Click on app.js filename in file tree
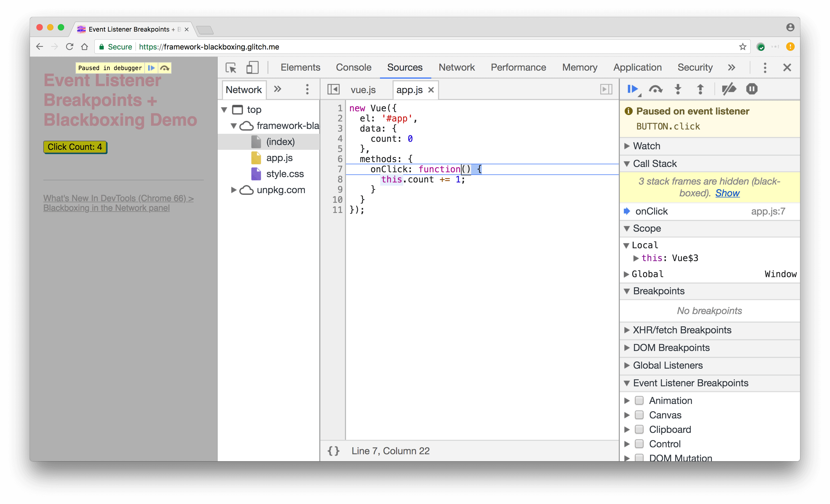This screenshot has width=830, height=504. (279, 157)
